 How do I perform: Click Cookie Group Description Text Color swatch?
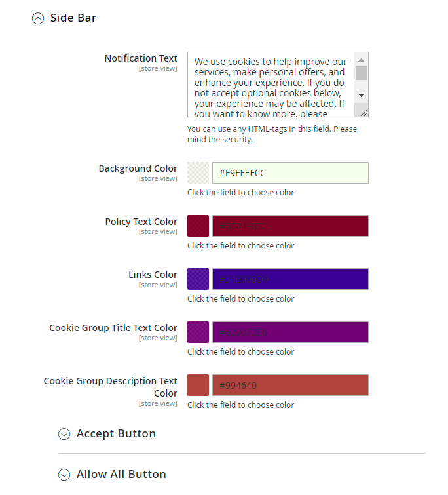(x=198, y=386)
